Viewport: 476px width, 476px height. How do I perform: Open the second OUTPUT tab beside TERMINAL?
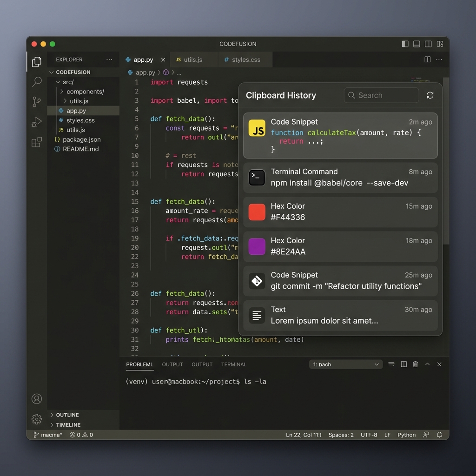pos(202,364)
